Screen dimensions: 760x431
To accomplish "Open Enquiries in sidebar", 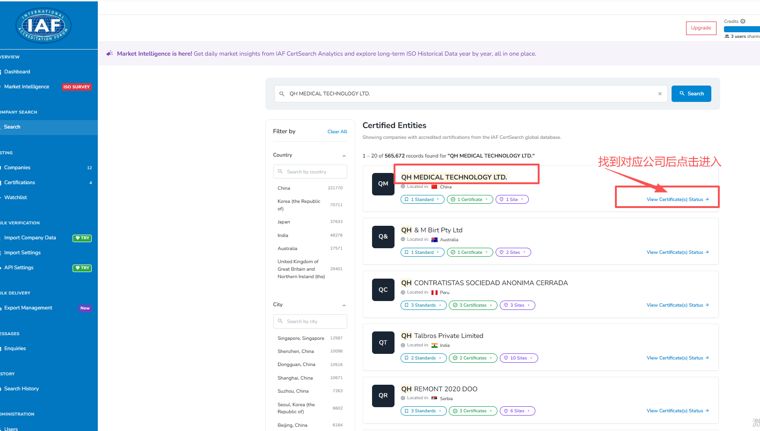I will tap(15, 349).
